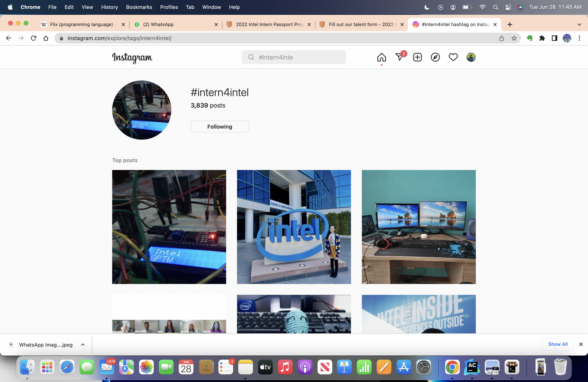
Task: Toggle Chrome side panel
Action: pyautogui.click(x=554, y=38)
